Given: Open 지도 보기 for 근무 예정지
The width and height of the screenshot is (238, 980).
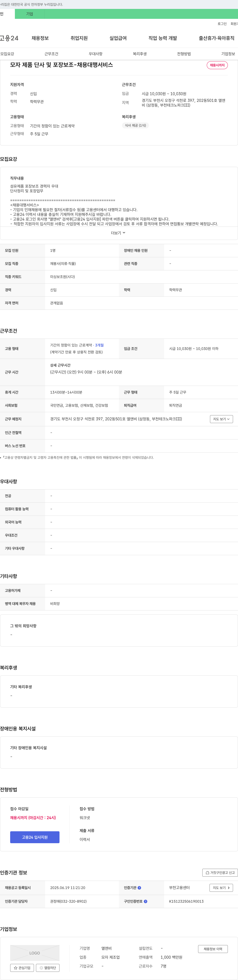Looking at the screenshot, I should 221,419.
